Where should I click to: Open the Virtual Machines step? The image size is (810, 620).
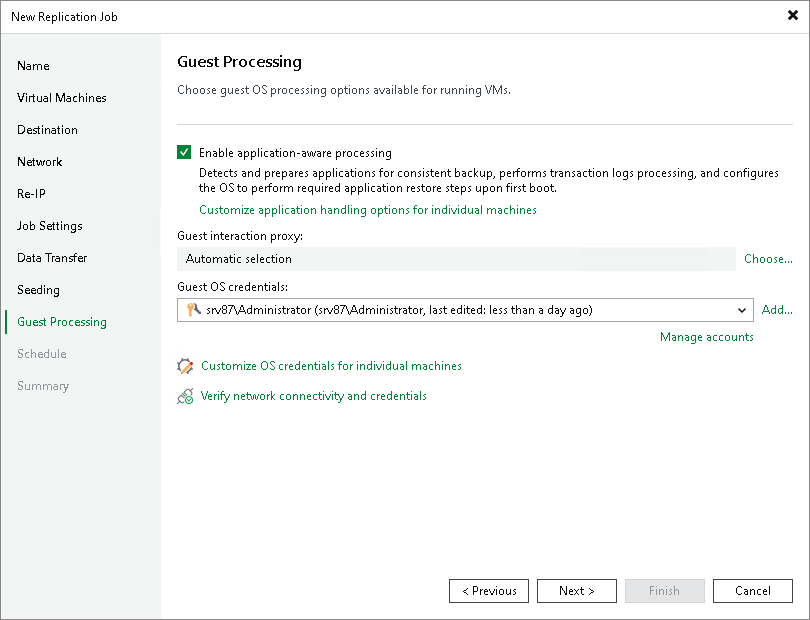(x=61, y=98)
